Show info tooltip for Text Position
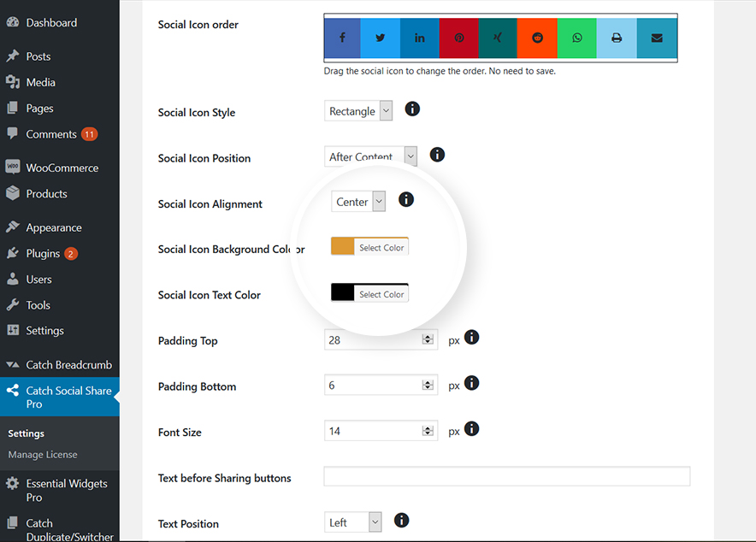The height and width of the screenshot is (542, 756). coord(402,521)
